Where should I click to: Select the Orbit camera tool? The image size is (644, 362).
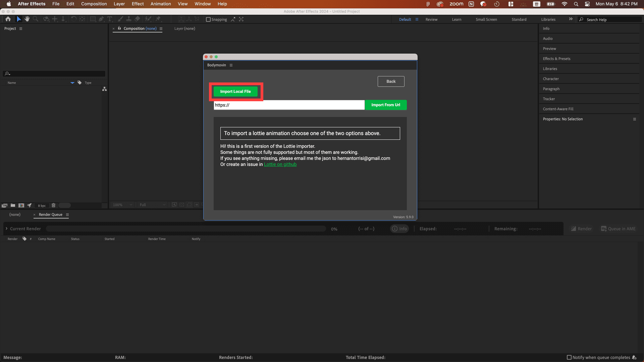tap(46, 19)
